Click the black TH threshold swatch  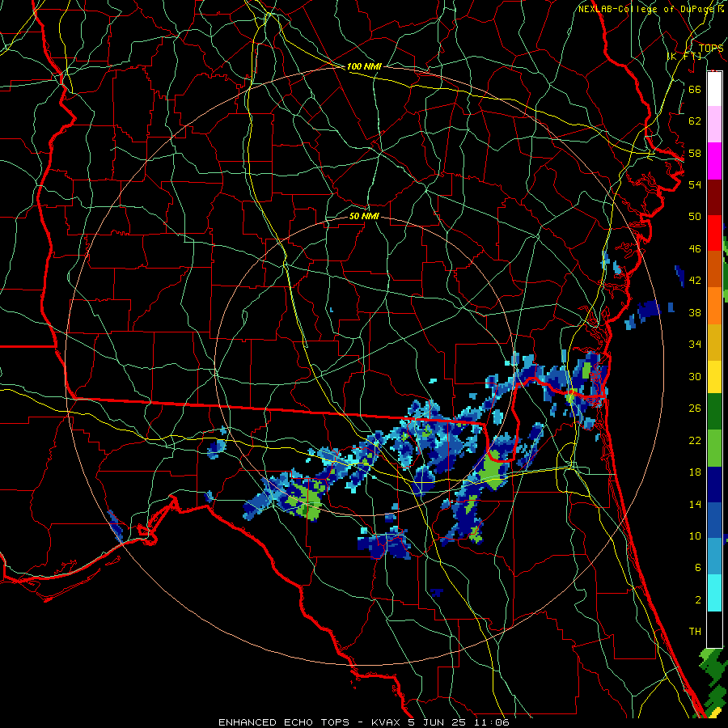(714, 629)
